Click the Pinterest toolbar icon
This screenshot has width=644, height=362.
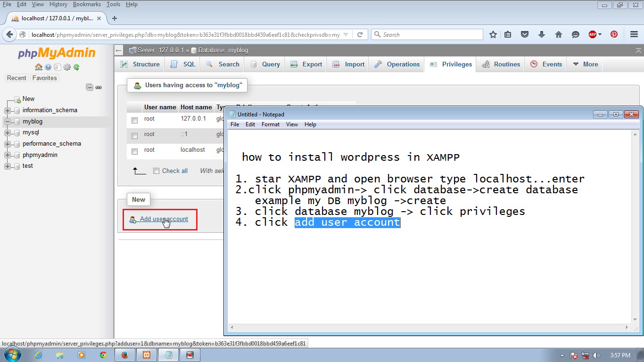click(x=614, y=34)
